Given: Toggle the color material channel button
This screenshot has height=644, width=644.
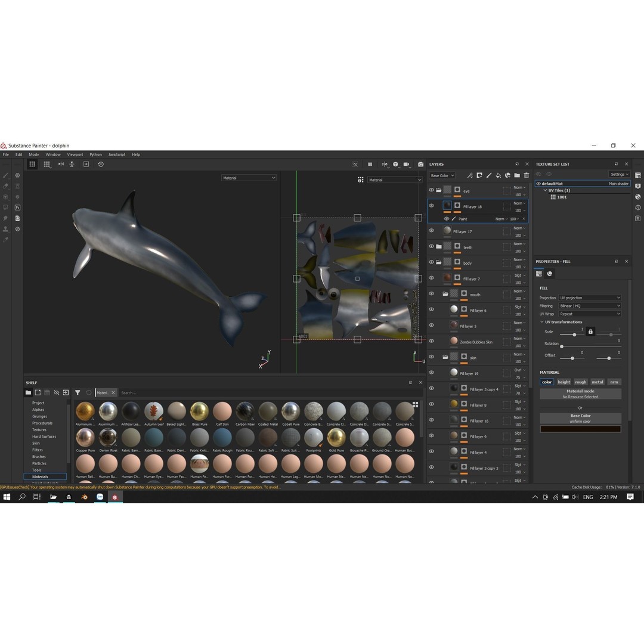Looking at the screenshot, I should click(547, 382).
